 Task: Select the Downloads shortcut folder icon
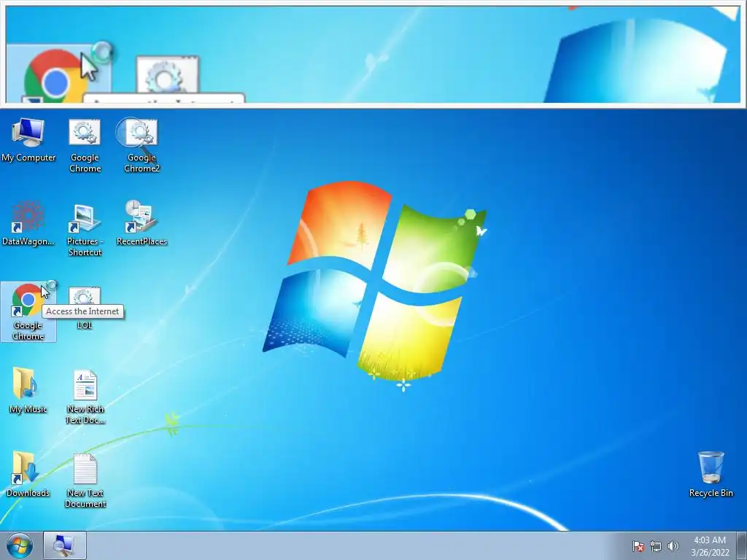point(28,474)
